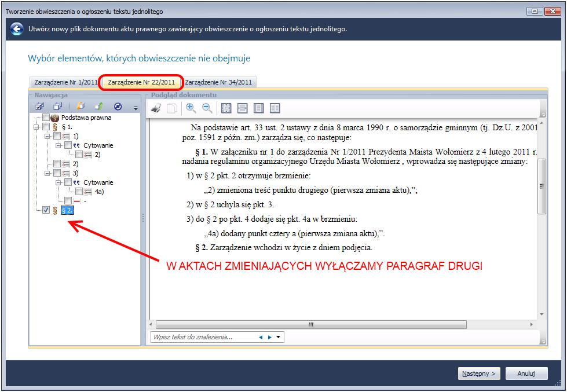
Task: Click the blue refresh icon in Nawigacja toolbar
Action: (118, 107)
